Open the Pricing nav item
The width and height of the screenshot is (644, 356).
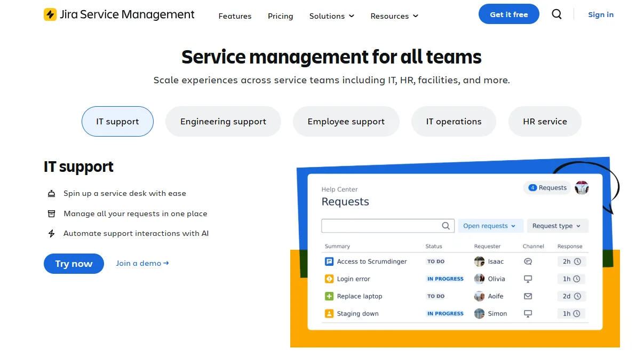tap(281, 16)
